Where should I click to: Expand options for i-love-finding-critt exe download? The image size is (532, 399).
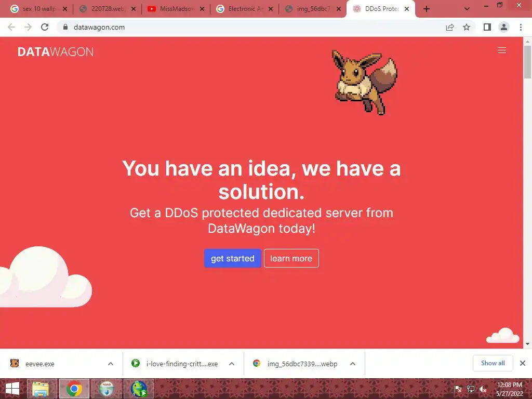[x=232, y=364]
